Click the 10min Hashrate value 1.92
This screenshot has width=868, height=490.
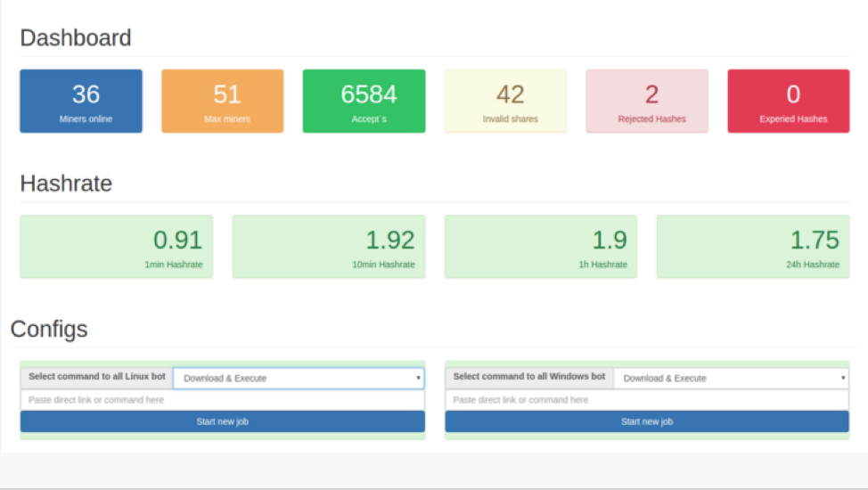[x=390, y=240]
